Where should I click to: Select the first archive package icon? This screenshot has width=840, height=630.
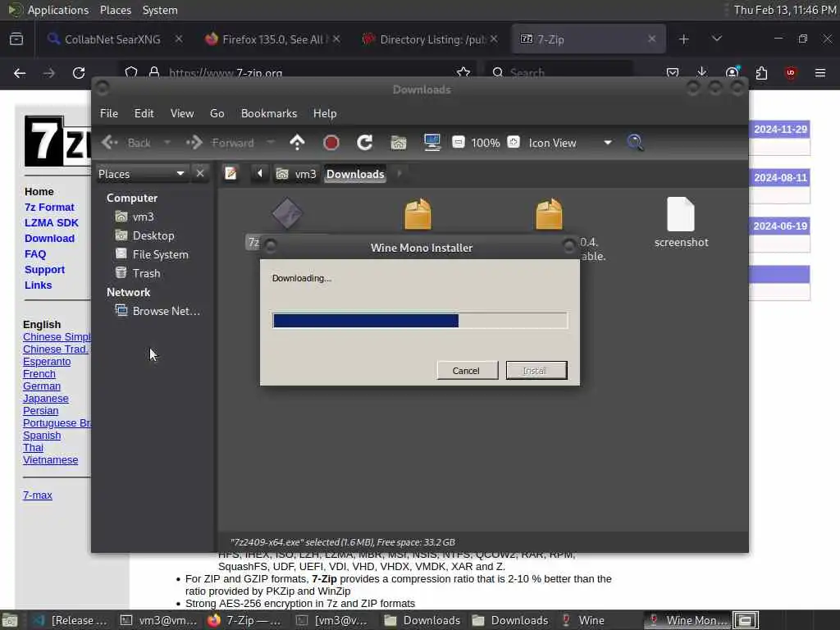tap(418, 214)
